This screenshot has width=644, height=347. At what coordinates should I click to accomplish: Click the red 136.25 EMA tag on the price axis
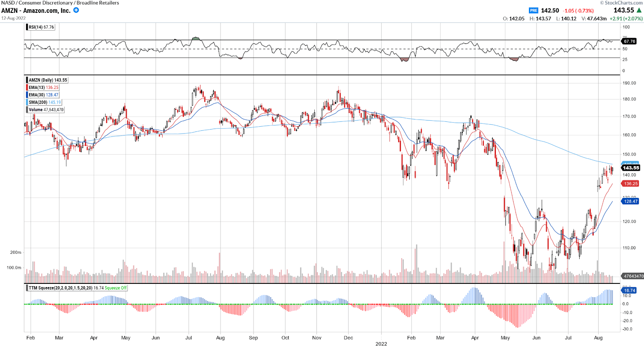[x=631, y=184]
